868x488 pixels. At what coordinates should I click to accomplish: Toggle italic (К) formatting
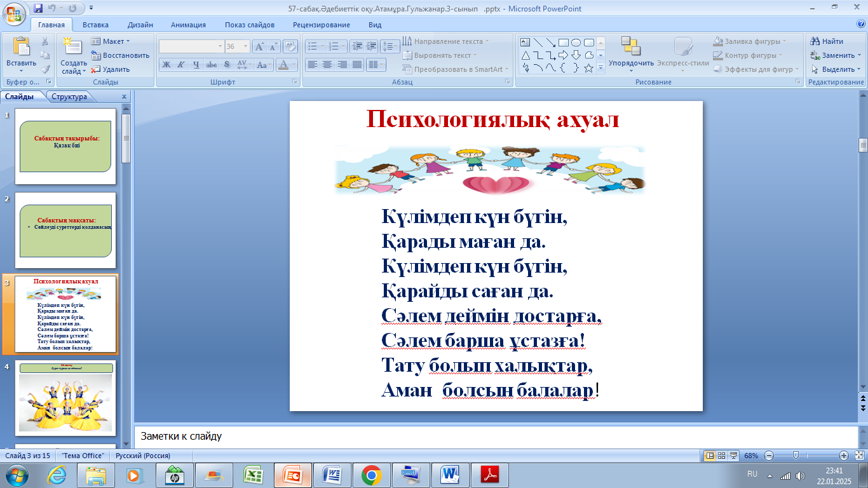tap(180, 65)
